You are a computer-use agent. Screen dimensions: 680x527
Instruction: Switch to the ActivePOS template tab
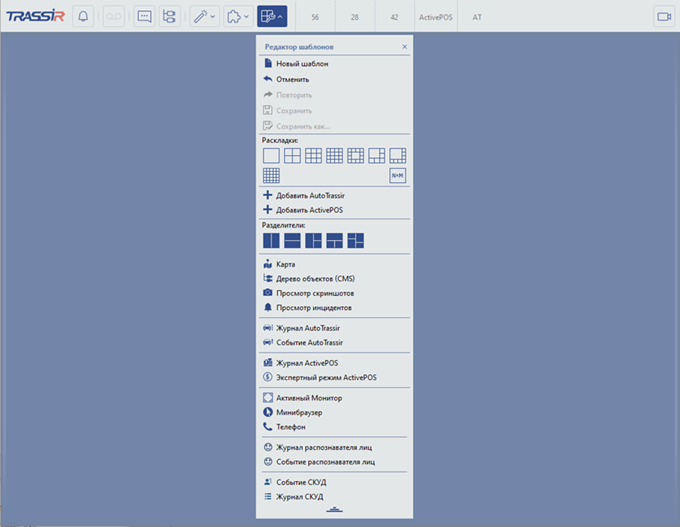435,17
